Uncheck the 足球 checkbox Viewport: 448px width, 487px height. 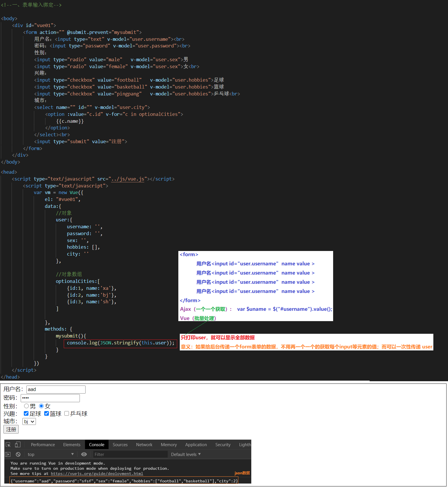click(26, 414)
